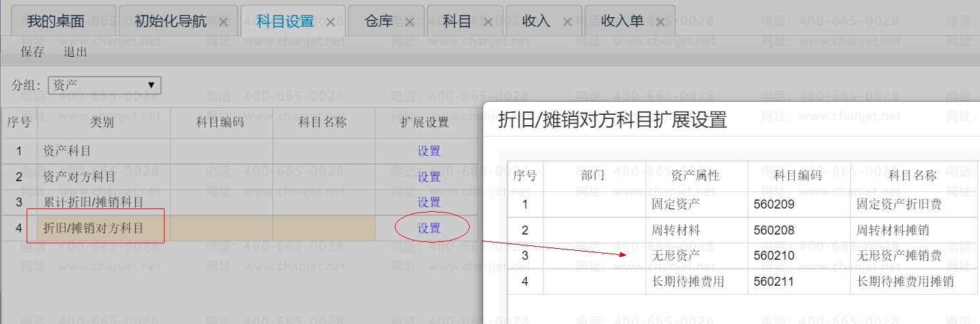Close the 仓库 tab
The height and width of the screenshot is (324, 980).
(x=410, y=22)
